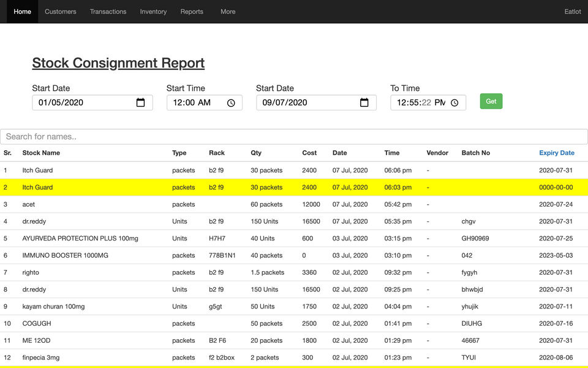
Task: Focus the Search for names field
Action: [x=294, y=137]
